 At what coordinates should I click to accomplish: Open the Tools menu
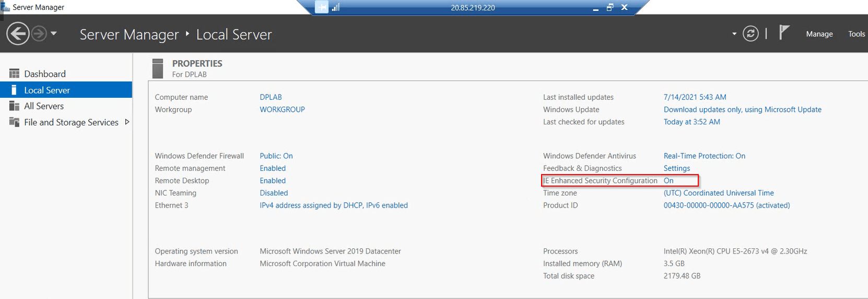[x=856, y=34]
